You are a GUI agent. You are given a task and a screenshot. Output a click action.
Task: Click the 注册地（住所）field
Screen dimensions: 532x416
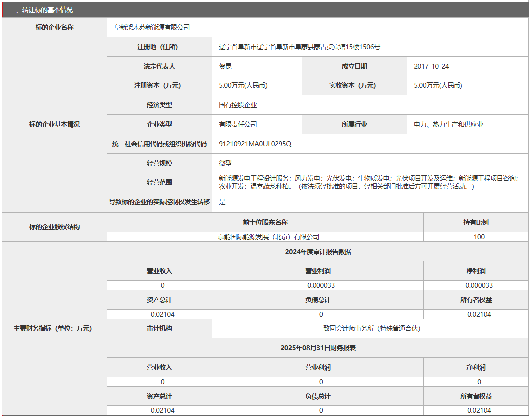coord(159,47)
